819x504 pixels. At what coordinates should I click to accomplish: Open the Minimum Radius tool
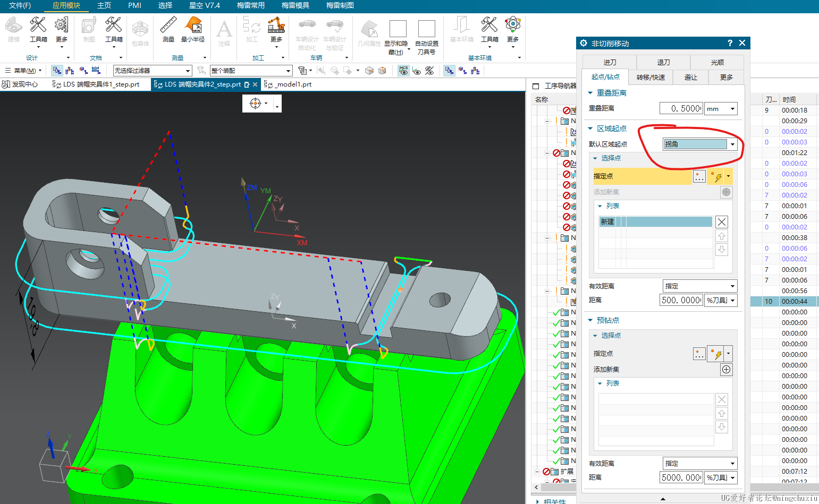(193, 24)
